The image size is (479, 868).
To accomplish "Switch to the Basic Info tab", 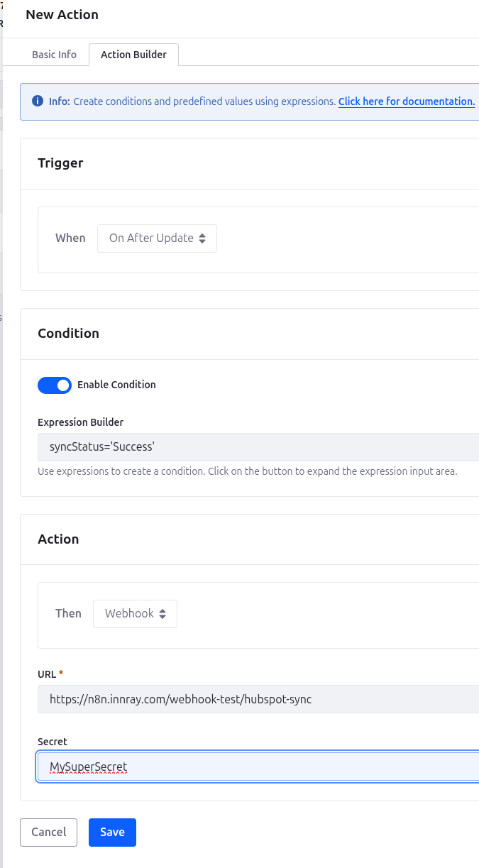I will tap(54, 55).
